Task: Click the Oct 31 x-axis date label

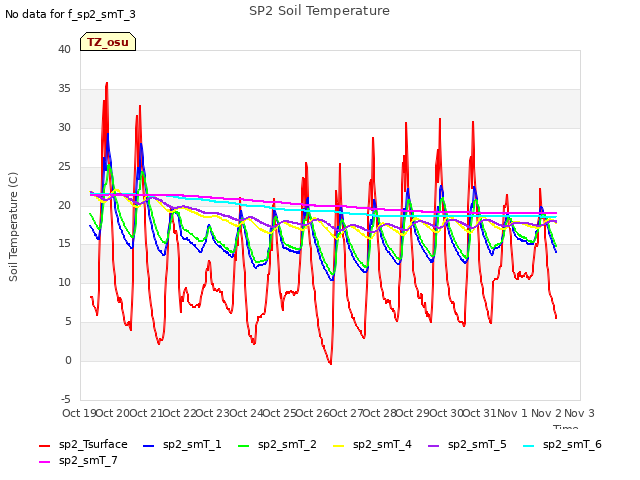Action: tap(479, 413)
